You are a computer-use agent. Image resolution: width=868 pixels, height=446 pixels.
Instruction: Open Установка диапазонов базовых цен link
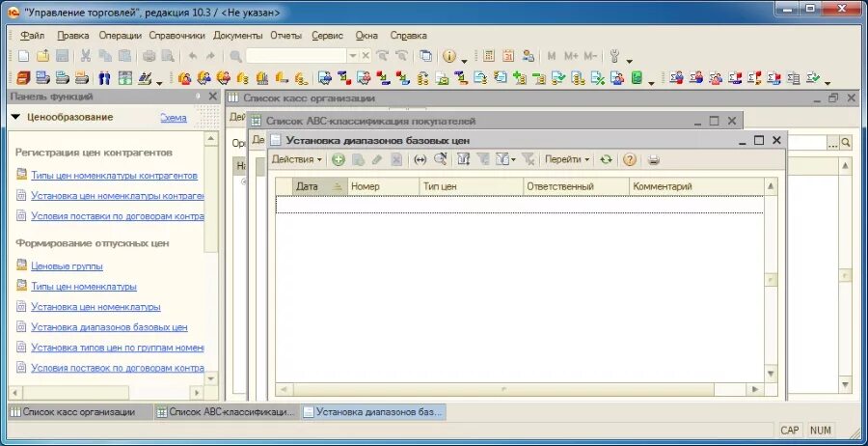(x=109, y=327)
